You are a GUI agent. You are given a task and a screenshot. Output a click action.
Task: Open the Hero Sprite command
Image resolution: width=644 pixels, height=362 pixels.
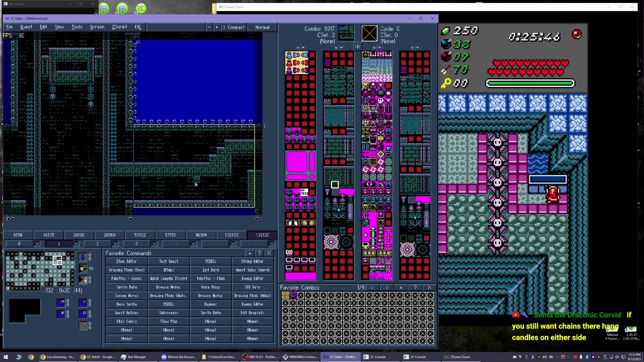click(126, 304)
